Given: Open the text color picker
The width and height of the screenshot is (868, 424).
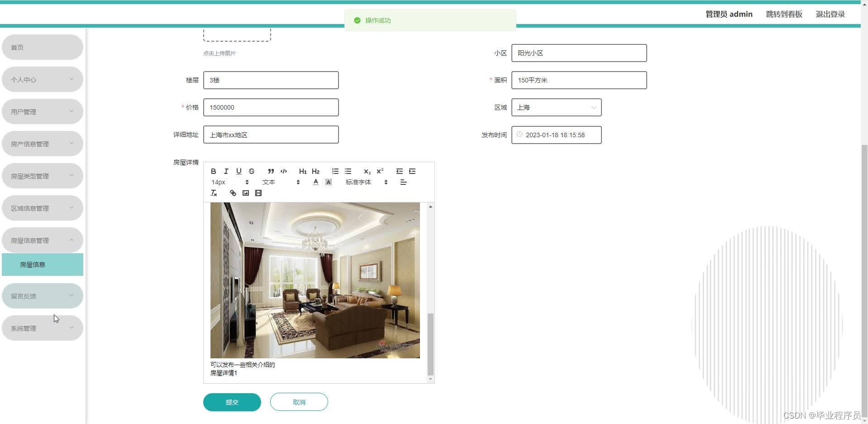Looking at the screenshot, I should [x=316, y=182].
